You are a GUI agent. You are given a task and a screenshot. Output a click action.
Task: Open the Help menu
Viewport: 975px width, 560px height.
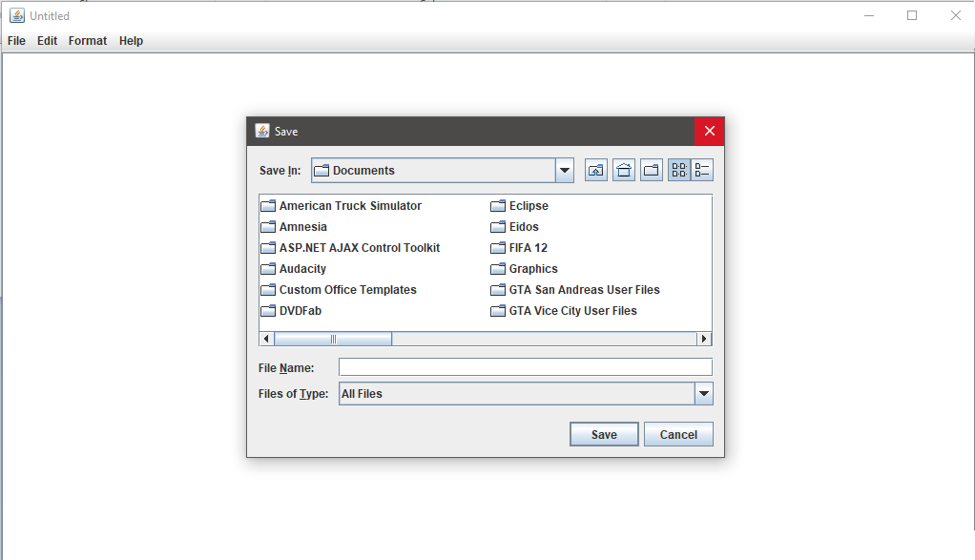(131, 40)
